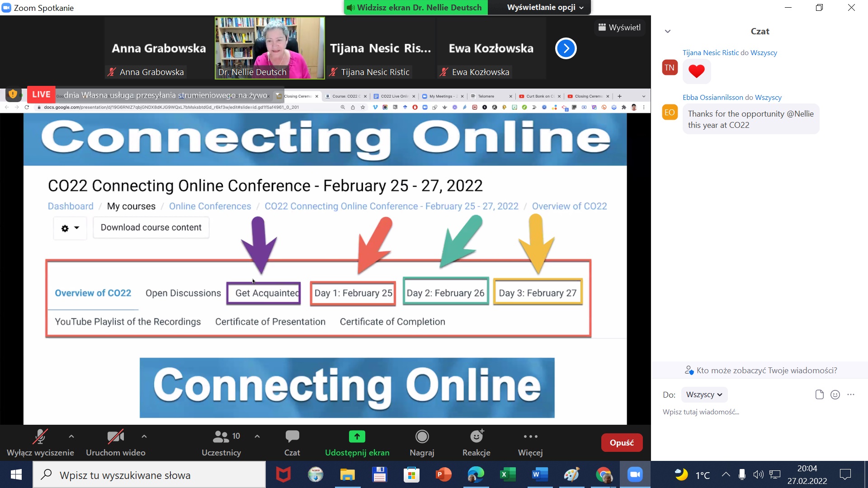Open Kto może zobaczyć Twoje wiadomości link
This screenshot has height=488, width=868.
(x=761, y=371)
